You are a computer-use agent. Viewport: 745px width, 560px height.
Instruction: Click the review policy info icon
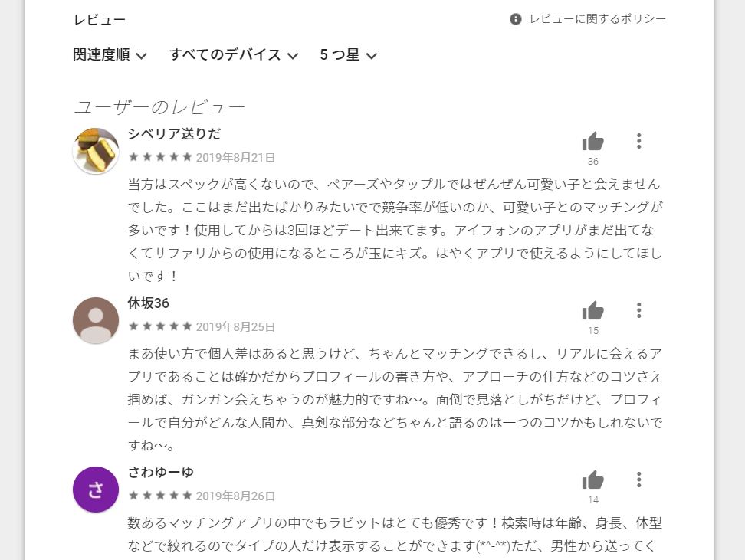(516, 19)
